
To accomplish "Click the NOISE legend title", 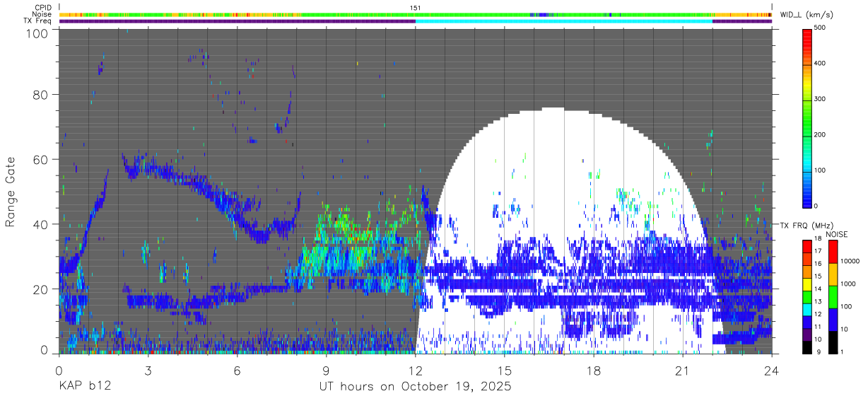I will click(x=838, y=234).
